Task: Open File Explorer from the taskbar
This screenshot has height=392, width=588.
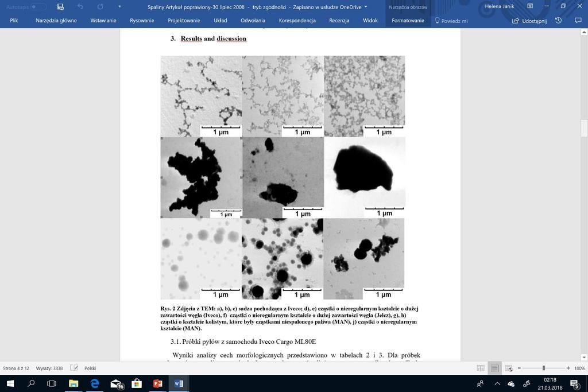Action: (x=73, y=383)
